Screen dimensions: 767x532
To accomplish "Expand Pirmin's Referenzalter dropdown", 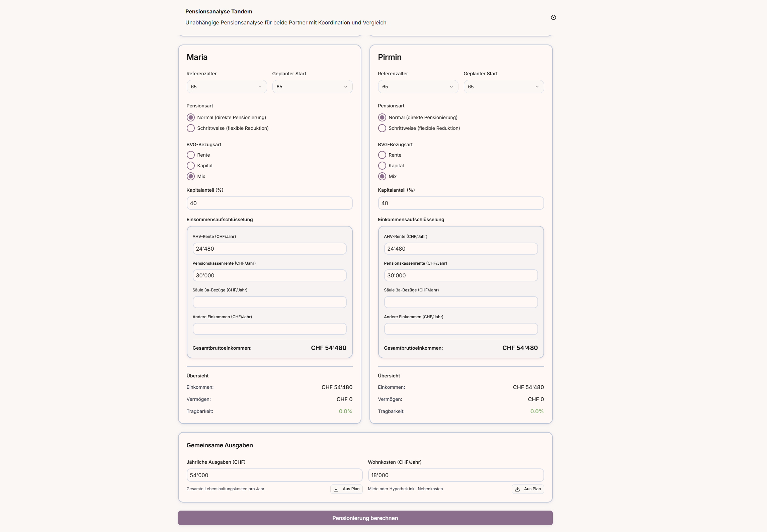I will pyautogui.click(x=418, y=87).
